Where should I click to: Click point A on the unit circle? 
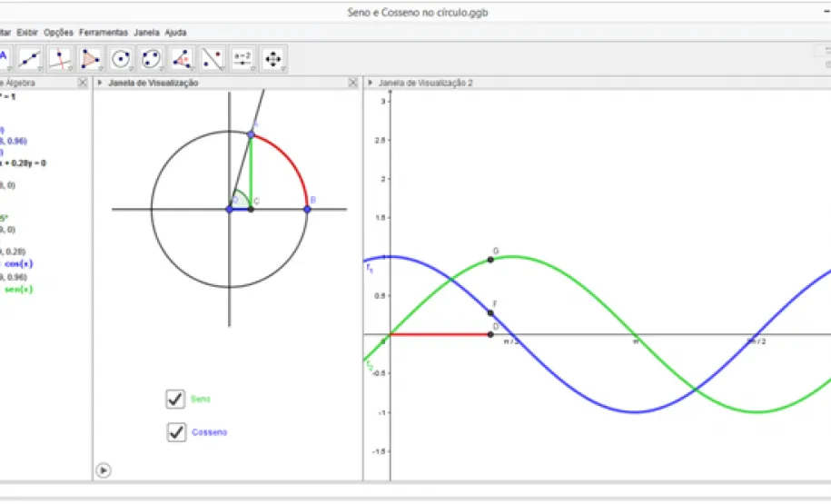click(x=252, y=134)
